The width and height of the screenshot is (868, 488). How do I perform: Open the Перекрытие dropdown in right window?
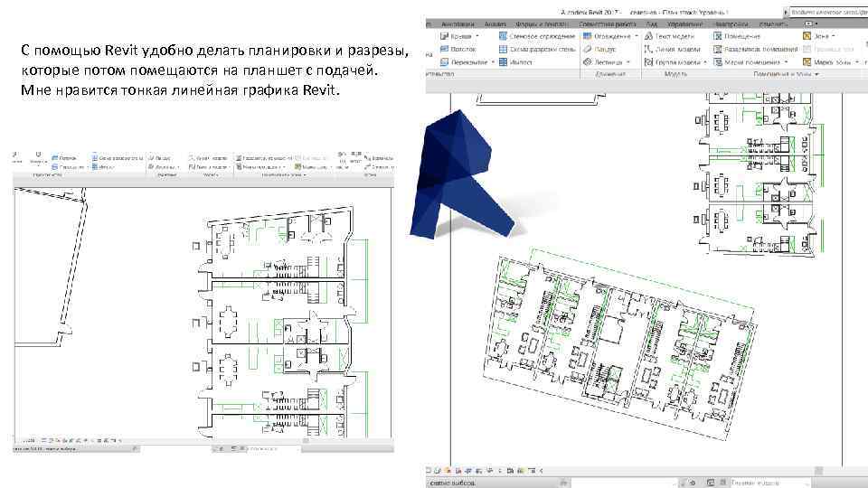tap(493, 62)
